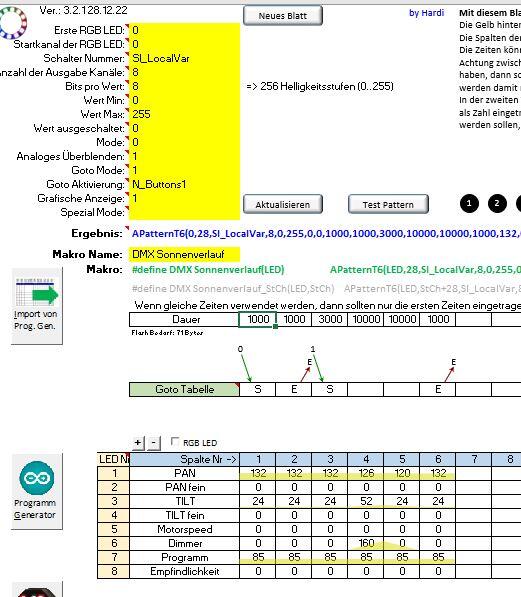
Task: Click the black circle labeled 2
Action: pyautogui.click(x=497, y=204)
